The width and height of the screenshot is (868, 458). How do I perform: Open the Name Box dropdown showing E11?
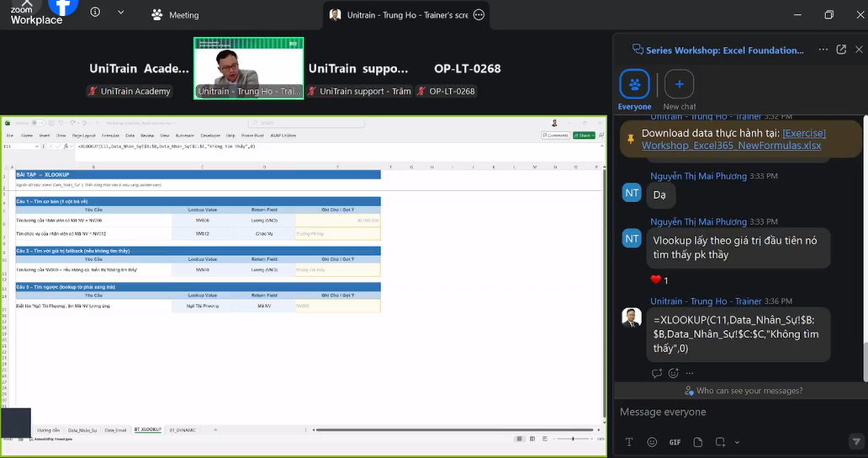pos(36,146)
